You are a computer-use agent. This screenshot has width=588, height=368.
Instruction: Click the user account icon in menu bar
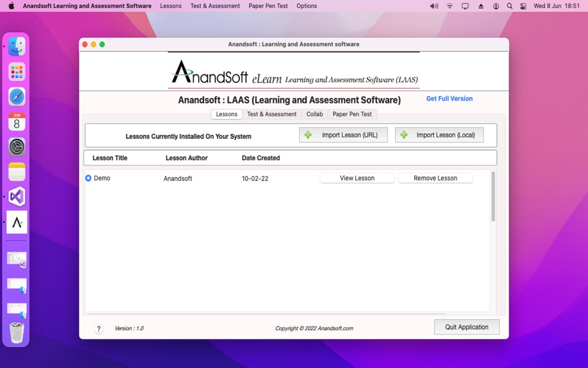(x=496, y=6)
